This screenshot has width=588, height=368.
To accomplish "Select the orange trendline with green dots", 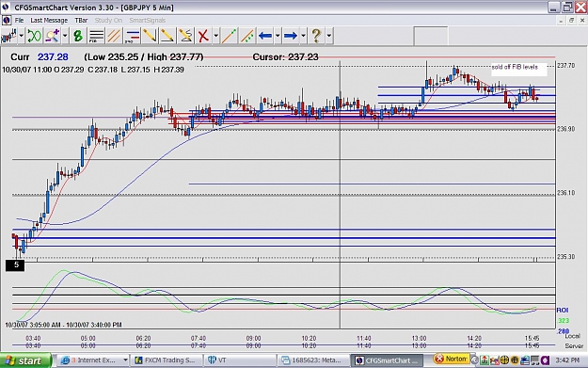I will (230, 36).
